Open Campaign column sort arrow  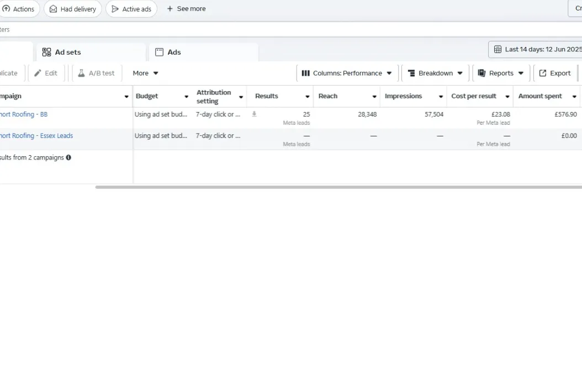pos(126,97)
